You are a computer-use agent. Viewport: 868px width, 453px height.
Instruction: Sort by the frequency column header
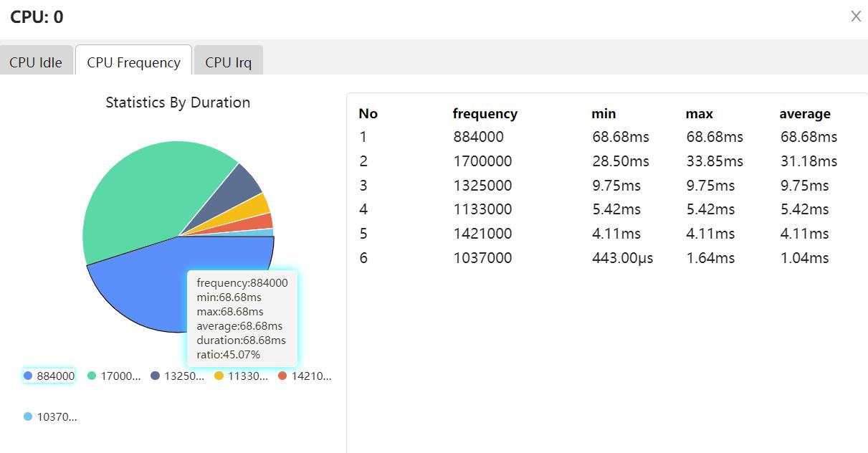[x=485, y=113]
